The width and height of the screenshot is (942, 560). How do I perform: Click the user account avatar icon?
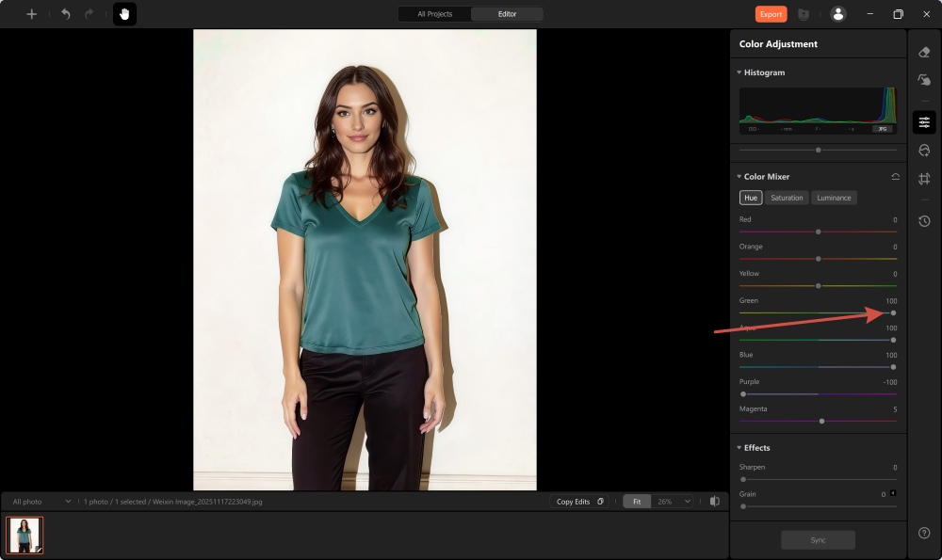(x=837, y=14)
